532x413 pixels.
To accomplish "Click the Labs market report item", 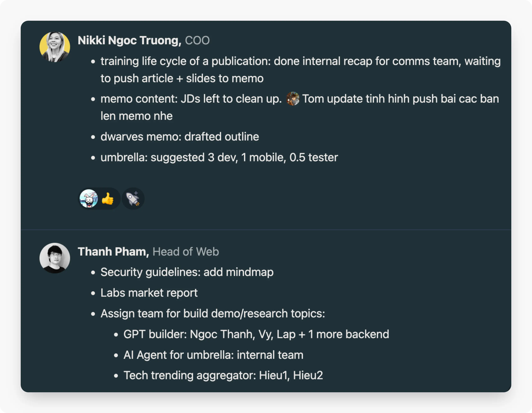I will pyautogui.click(x=149, y=293).
